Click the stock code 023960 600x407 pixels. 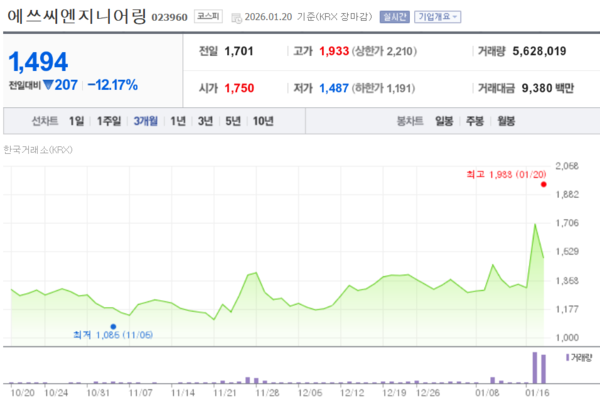[x=170, y=17]
